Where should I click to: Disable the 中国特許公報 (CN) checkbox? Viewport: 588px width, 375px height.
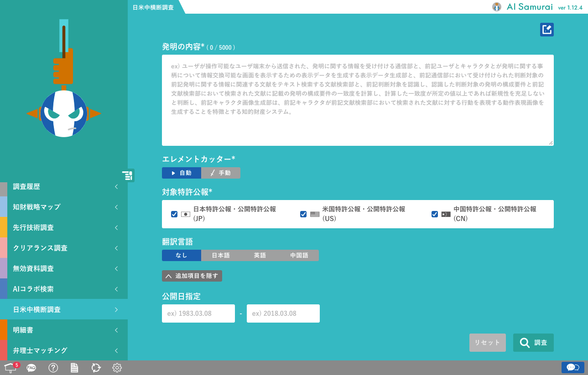coord(435,214)
